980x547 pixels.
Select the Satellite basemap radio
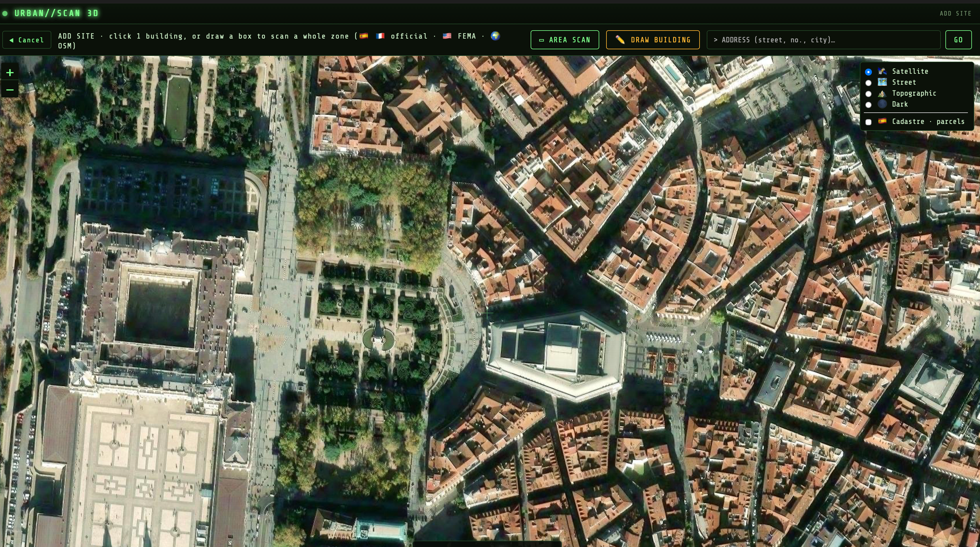pos(868,72)
